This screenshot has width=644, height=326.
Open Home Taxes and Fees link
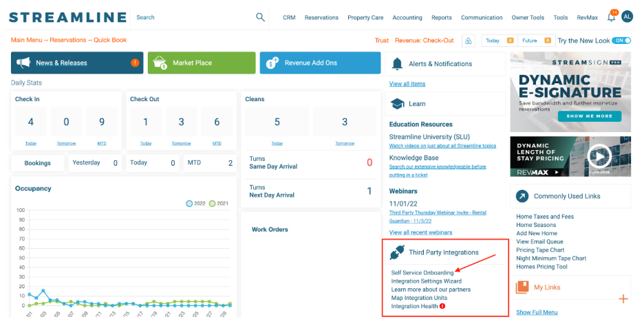545,217
